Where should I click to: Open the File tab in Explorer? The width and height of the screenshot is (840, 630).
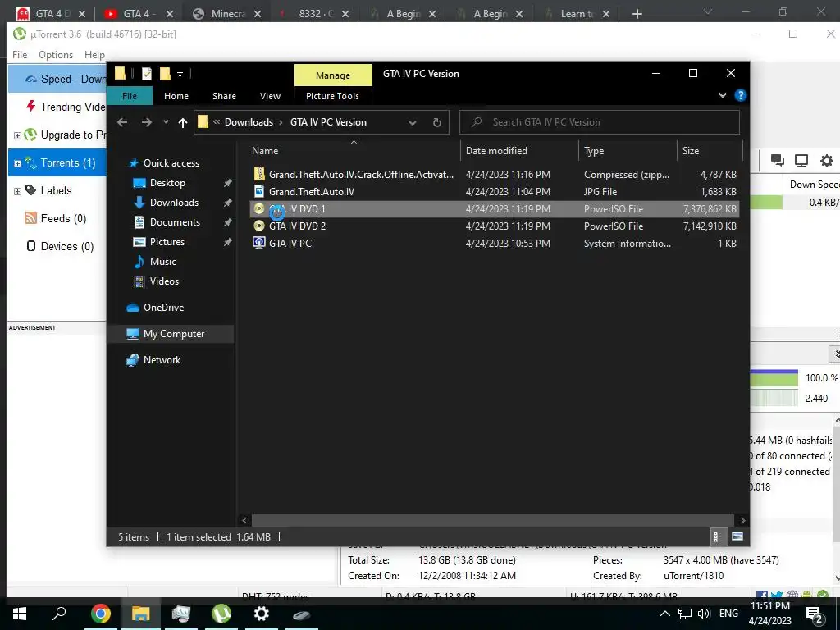(130, 96)
